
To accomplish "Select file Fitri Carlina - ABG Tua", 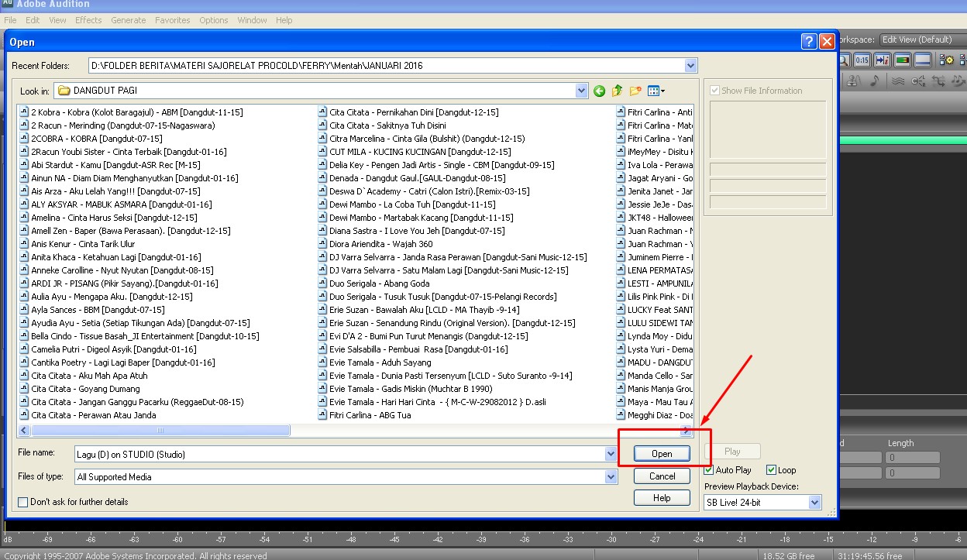I will point(364,415).
